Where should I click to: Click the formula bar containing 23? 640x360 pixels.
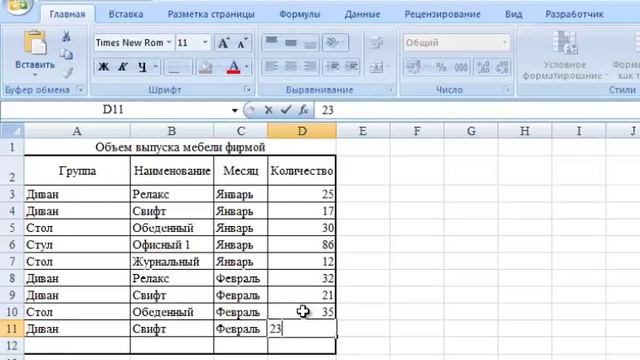(477, 110)
